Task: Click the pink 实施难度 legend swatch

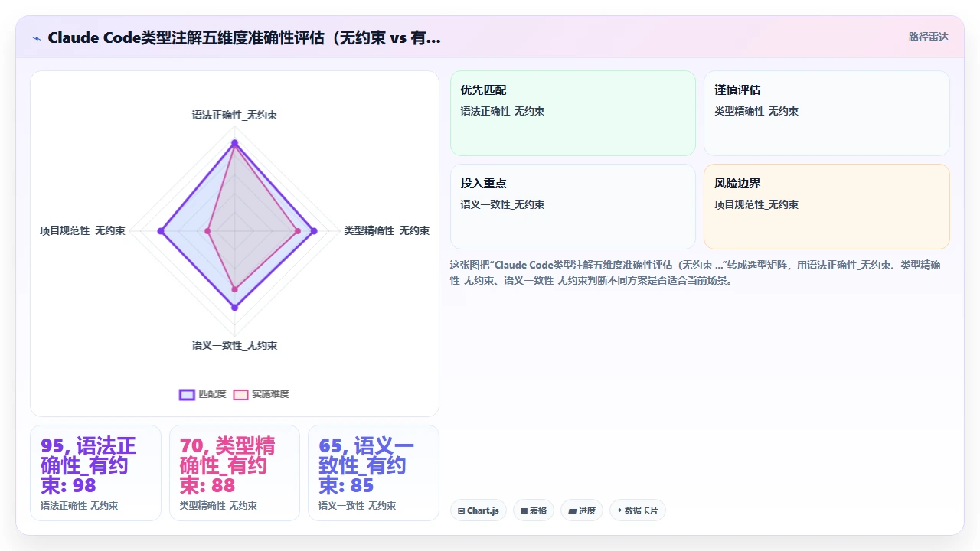Action: pos(240,394)
